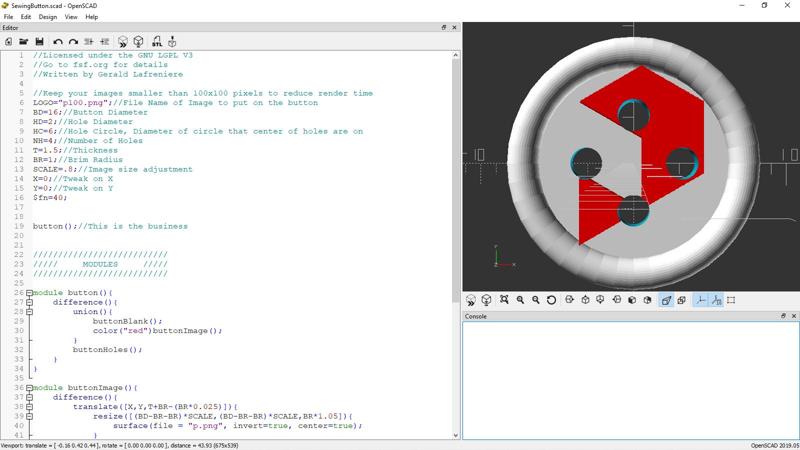Collapse the union() fold on line 28
The width and height of the screenshot is (800, 450).
(x=30, y=312)
